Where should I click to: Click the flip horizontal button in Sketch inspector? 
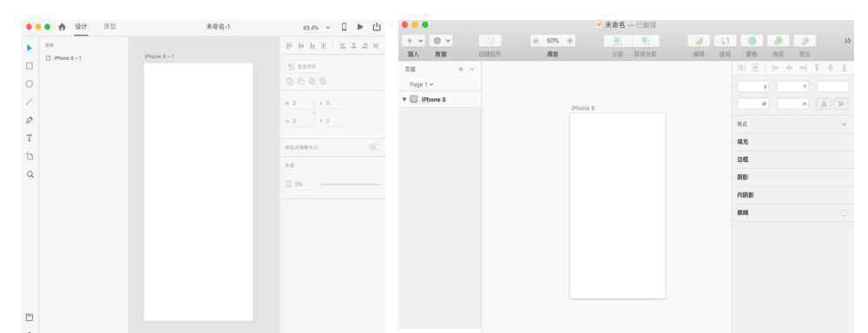[824, 104]
